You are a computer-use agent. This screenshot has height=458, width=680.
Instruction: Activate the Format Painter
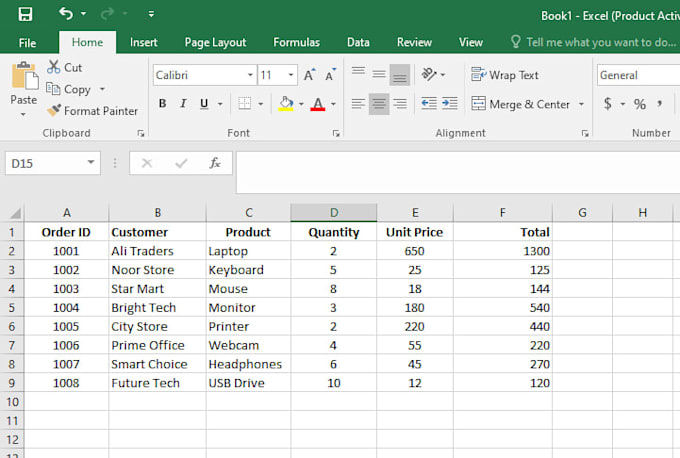tap(92, 111)
